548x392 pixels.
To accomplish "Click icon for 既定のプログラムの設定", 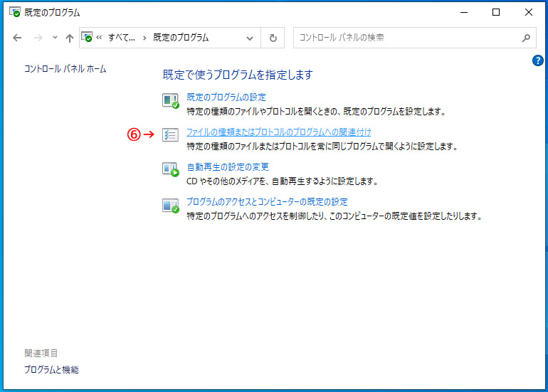I will point(171,100).
